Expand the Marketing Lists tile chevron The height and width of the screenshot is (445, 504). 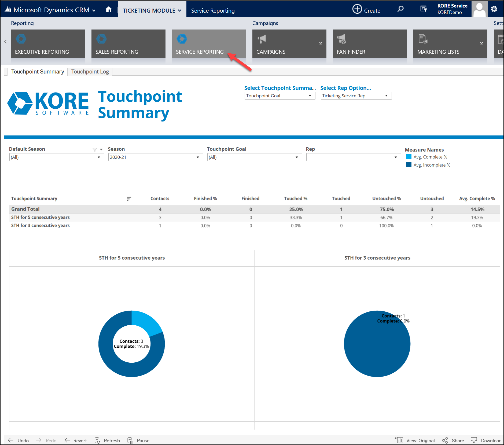482,43
